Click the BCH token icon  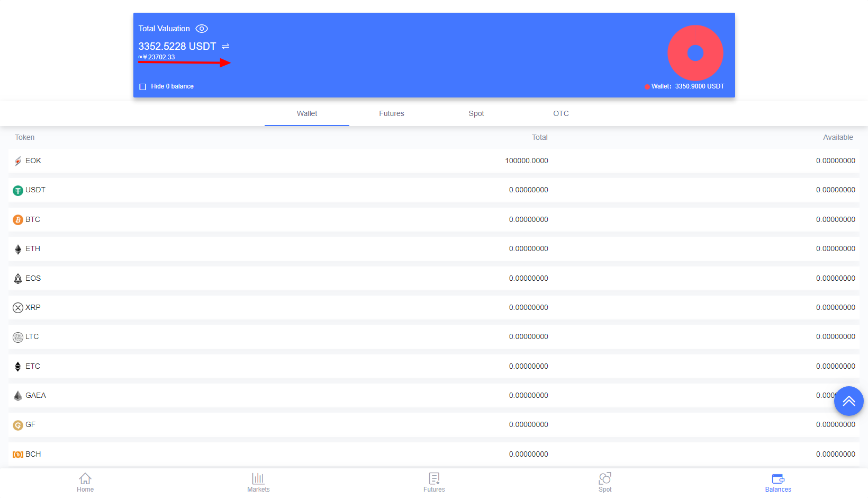18,455
